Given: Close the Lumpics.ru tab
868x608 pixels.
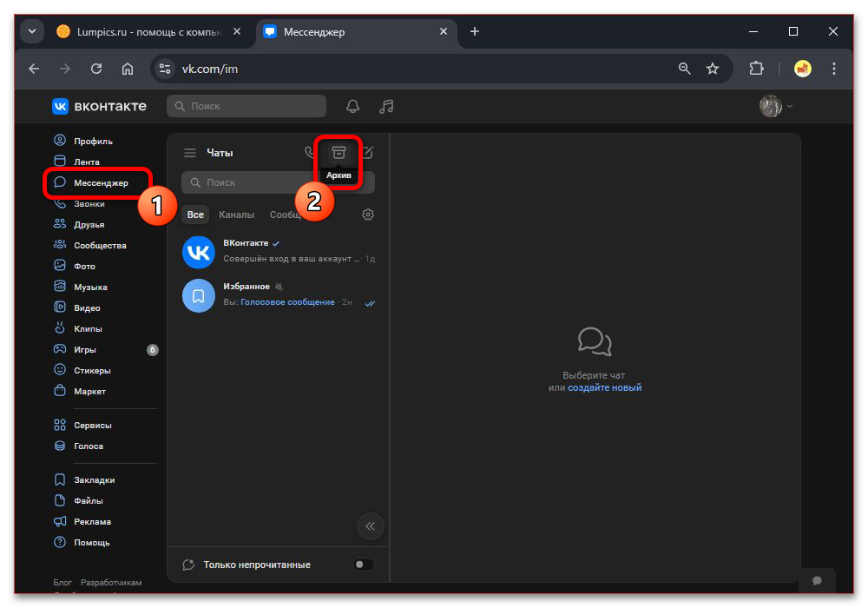Looking at the screenshot, I should pyautogui.click(x=237, y=31).
